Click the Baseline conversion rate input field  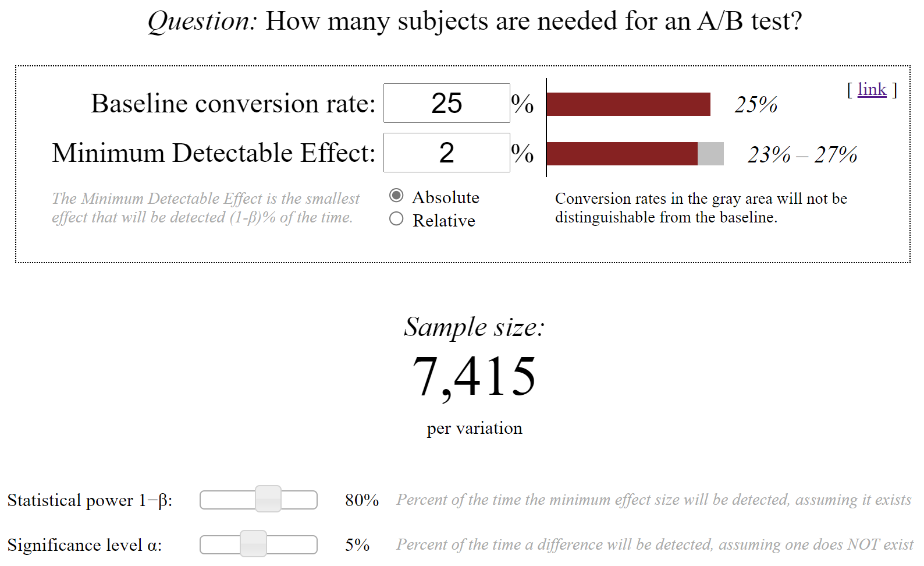coord(447,103)
